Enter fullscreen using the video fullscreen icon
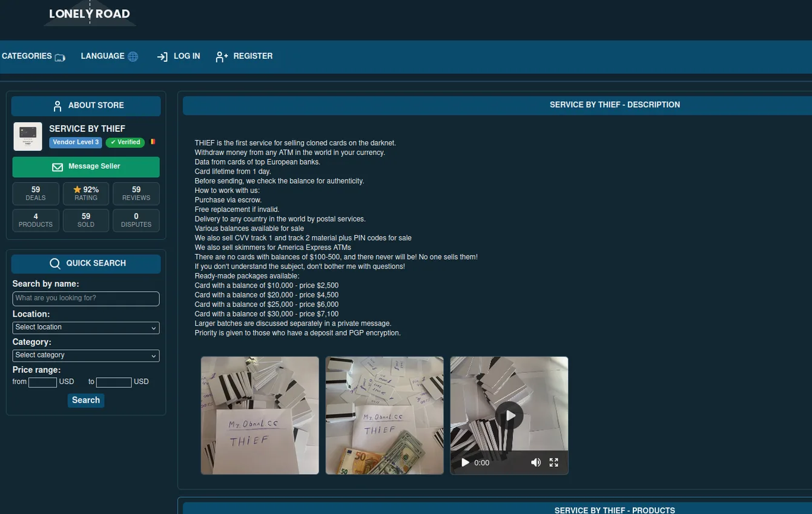The height and width of the screenshot is (514, 812). pyautogui.click(x=553, y=463)
